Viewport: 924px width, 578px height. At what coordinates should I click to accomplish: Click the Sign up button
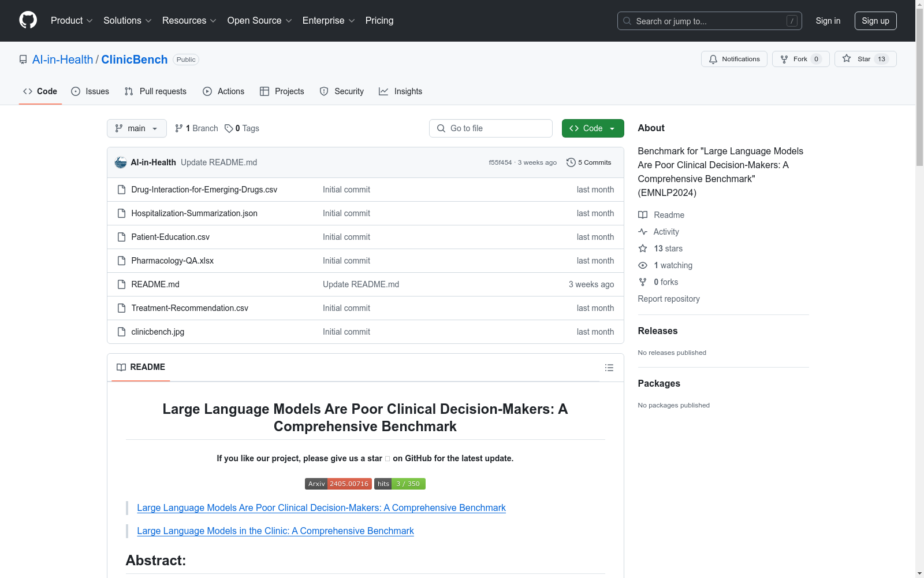click(x=875, y=21)
